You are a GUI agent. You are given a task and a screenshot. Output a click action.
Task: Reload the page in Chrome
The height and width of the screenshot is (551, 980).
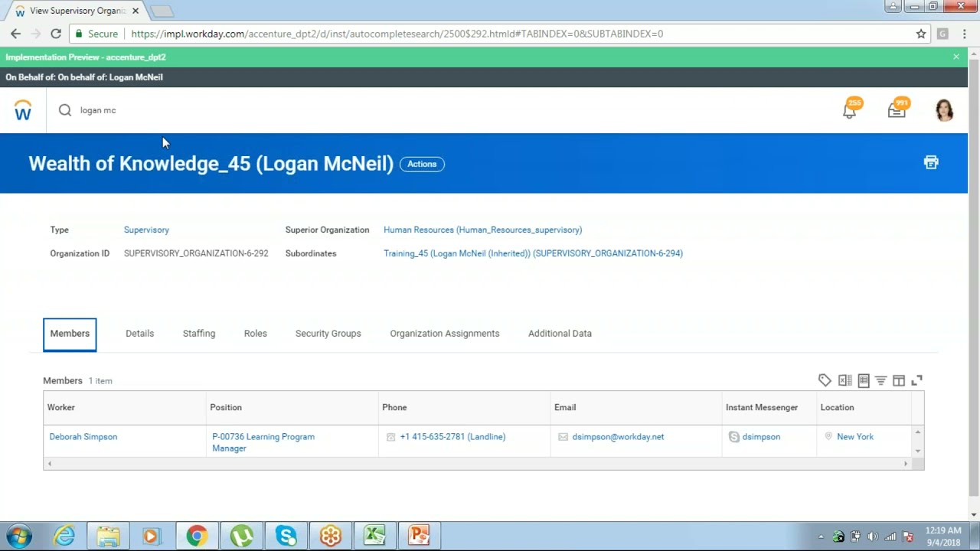coord(56,34)
